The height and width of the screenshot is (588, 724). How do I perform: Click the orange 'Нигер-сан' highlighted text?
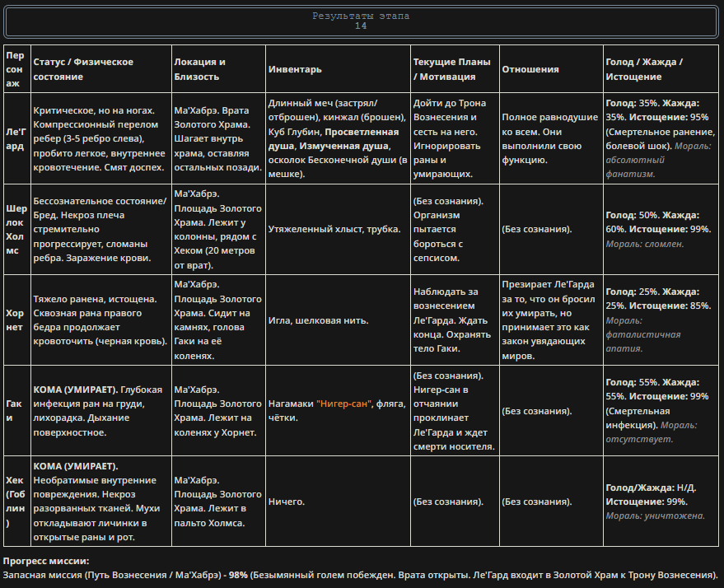[x=344, y=404]
